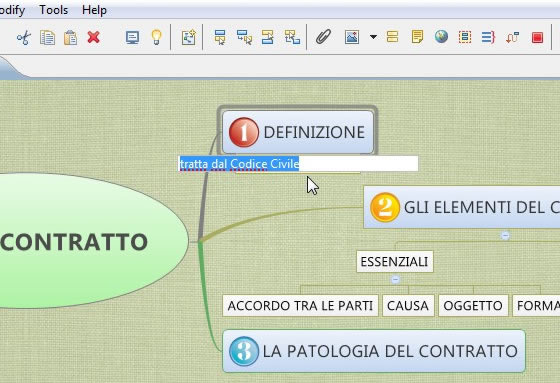Click into the 'tratta dal Codice Civile' edit field
Viewport: 560px width, 383px height.
point(298,164)
